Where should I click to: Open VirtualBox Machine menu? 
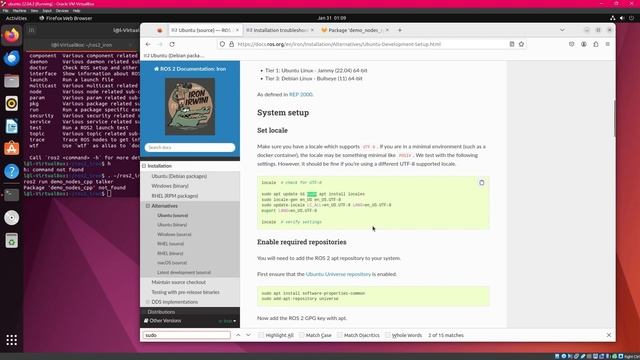point(19,11)
